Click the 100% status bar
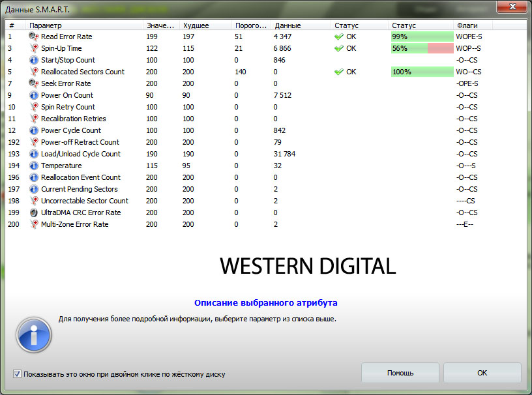532x395 pixels. 422,72
